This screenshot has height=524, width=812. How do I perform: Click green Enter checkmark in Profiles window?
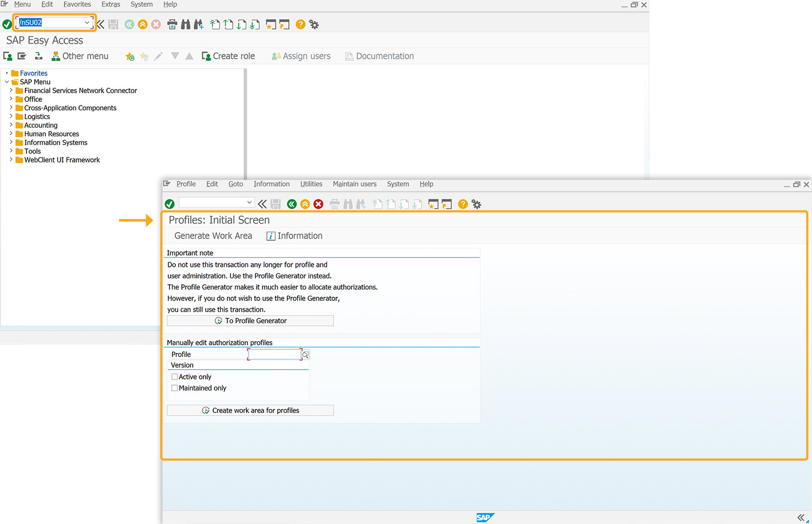[x=169, y=204]
